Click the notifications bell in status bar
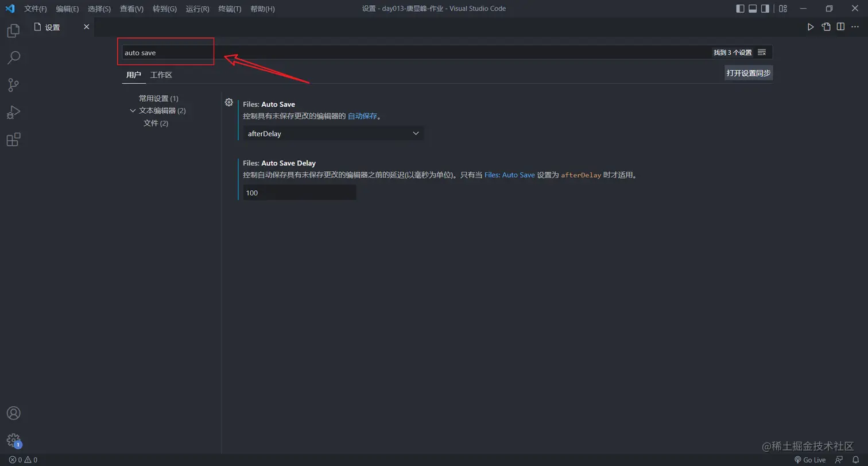 (x=855, y=460)
